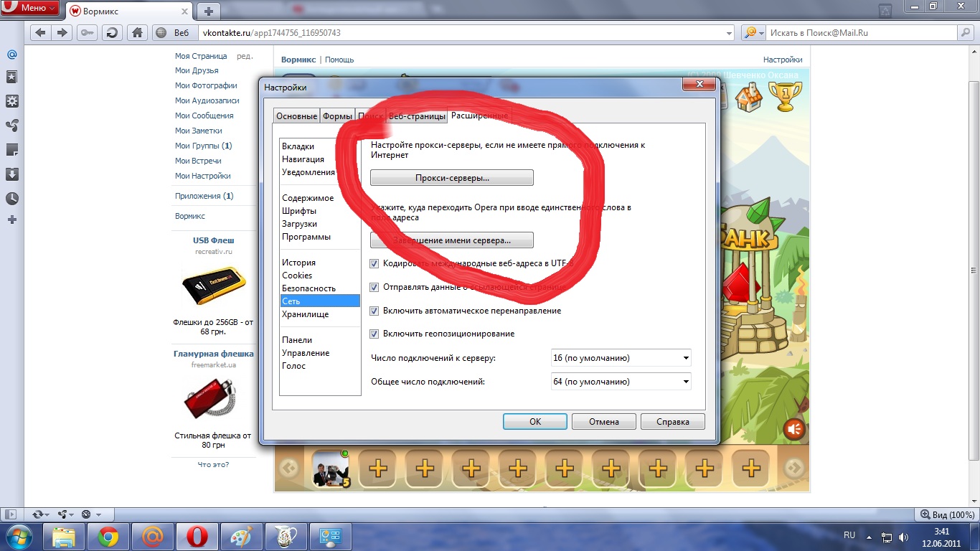Open a new tab with plus button
The height and width of the screenshot is (551, 980).
(208, 11)
